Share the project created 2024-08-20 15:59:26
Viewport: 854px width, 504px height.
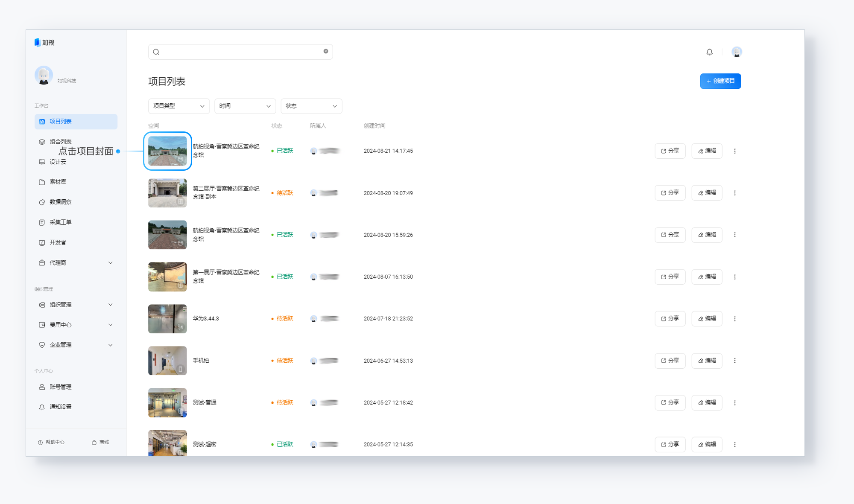[x=670, y=235]
